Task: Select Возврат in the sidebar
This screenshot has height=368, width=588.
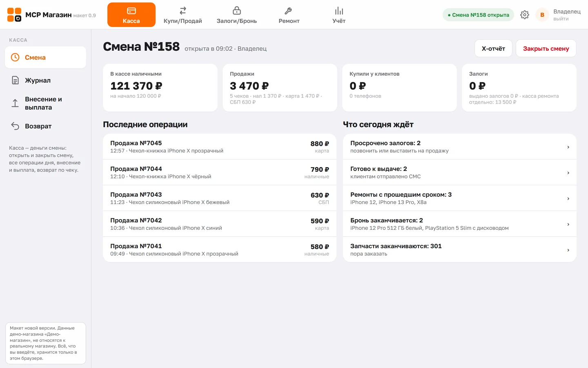Action: click(x=45, y=126)
